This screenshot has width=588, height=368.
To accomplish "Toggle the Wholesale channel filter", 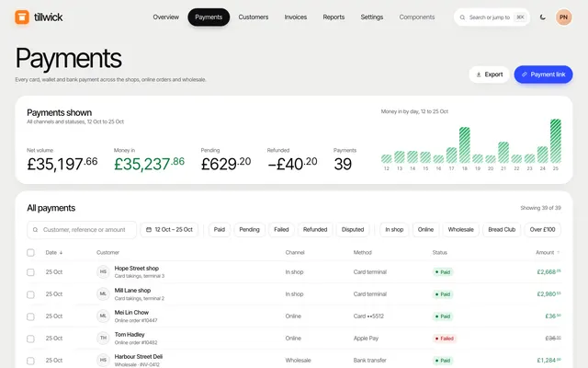I will 460,229.
